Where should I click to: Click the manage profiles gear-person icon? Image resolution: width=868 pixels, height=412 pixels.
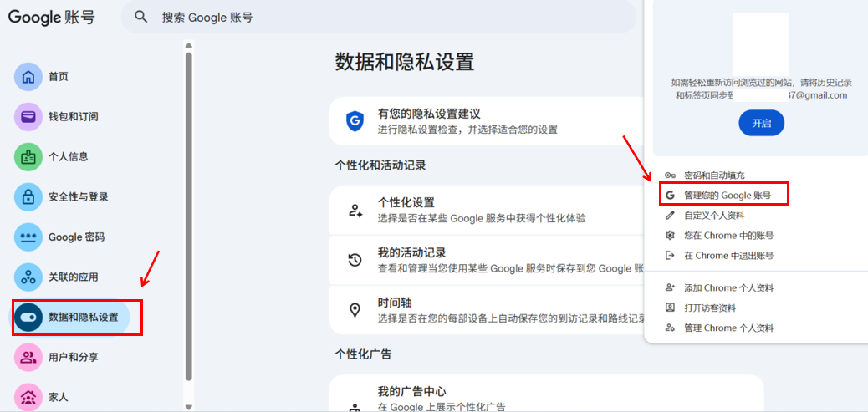[670, 328]
